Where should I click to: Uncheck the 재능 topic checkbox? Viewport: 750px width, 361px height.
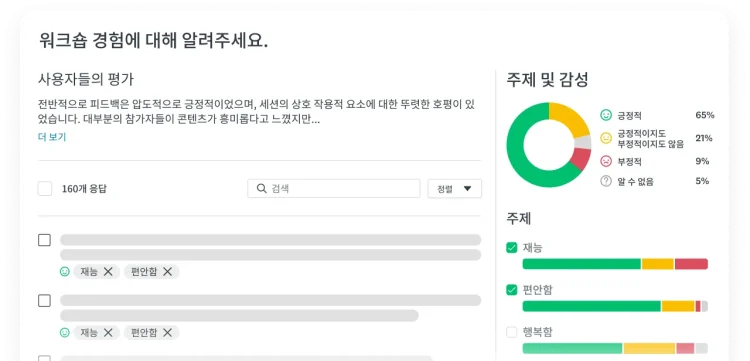(512, 248)
